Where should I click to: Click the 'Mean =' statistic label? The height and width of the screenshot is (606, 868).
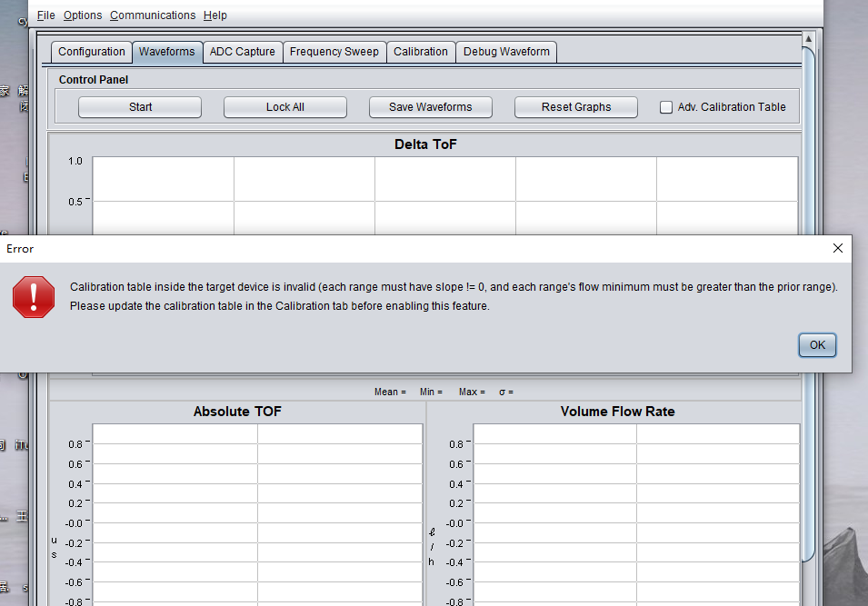pos(390,392)
